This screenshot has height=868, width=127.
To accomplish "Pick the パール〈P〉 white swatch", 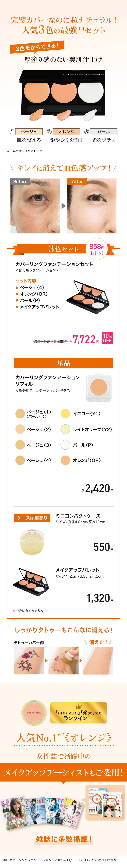I will click(x=65, y=445).
